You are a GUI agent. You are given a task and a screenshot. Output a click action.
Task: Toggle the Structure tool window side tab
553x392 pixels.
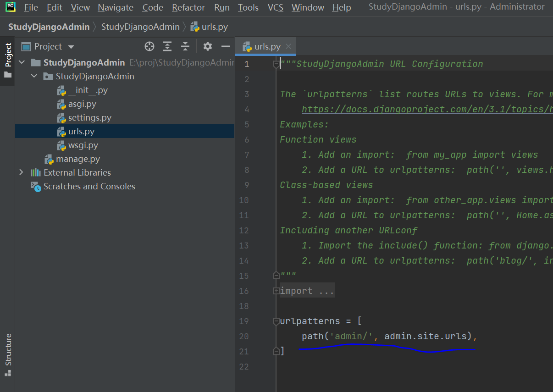(x=8, y=354)
